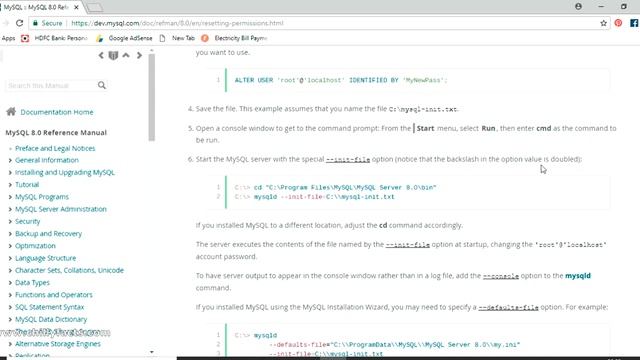Screen dimensions: 640x360
Task: Open the Data Types section
Action: (32, 282)
